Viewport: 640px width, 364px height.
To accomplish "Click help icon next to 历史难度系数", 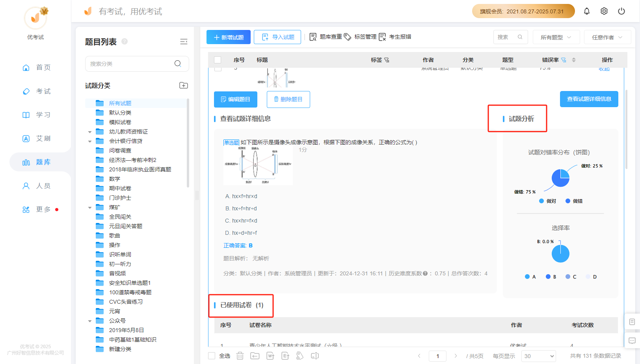I will click(425, 273).
